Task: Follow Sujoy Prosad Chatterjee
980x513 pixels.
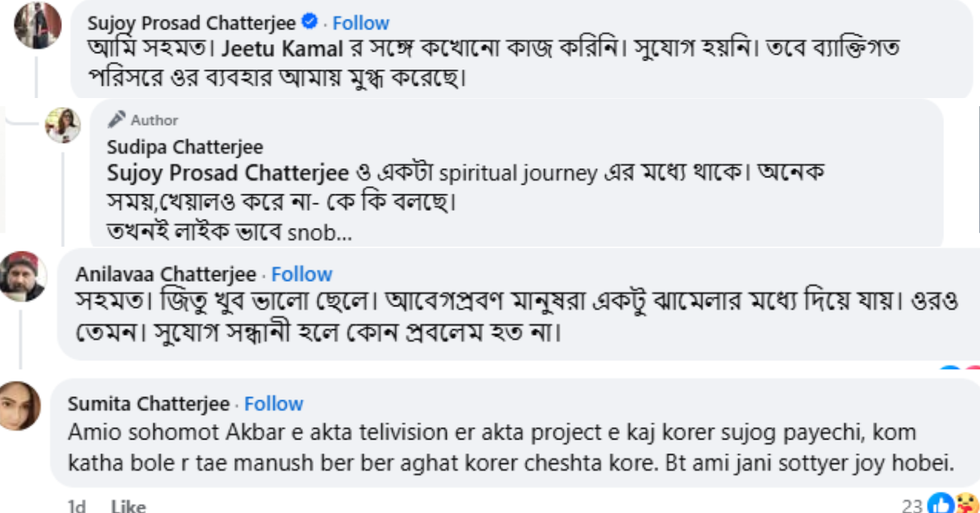Action: (360, 23)
